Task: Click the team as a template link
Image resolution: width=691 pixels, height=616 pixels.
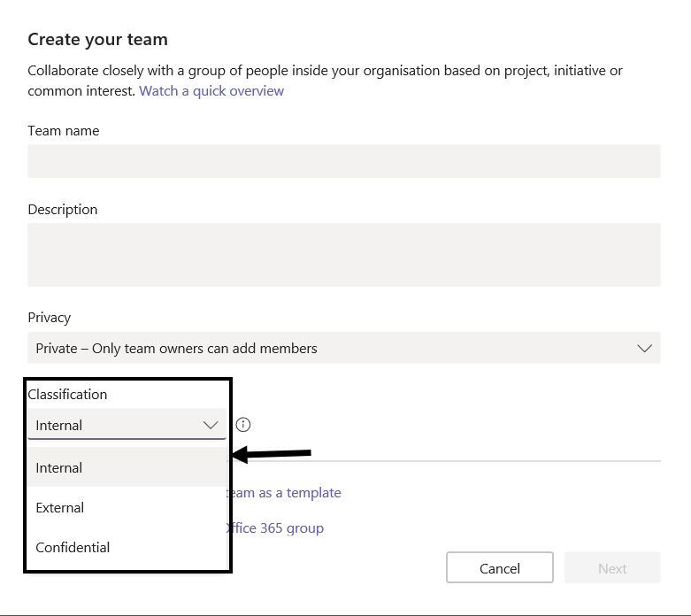Action: click(x=286, y=493)
